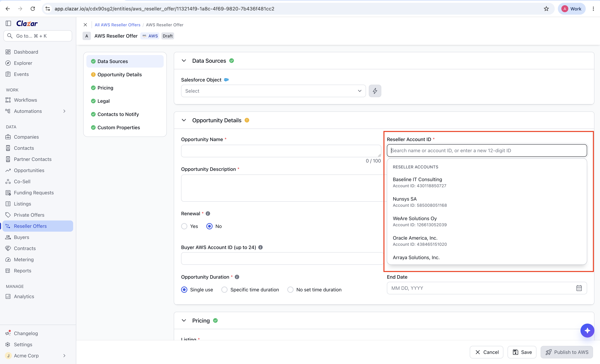Image resolution: width=600 pixels, height=364 pixels.
Task: Open Settings in the sidebar
Action: pos(38,344)
